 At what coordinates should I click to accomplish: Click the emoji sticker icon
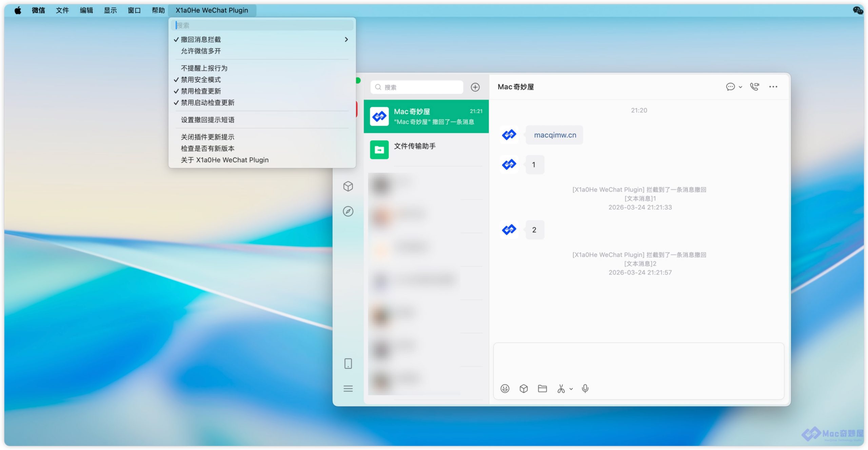pos(505,389)
